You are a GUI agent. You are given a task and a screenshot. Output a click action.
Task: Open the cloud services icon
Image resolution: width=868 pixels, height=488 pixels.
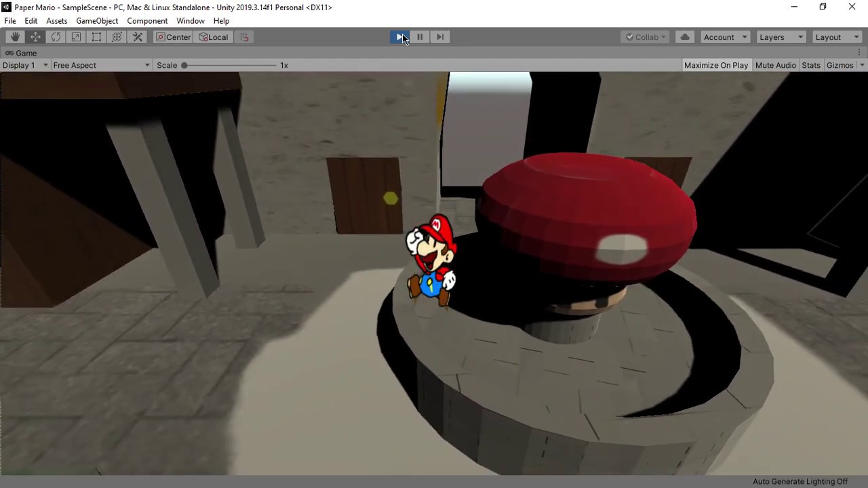click(x=685, y=37)
